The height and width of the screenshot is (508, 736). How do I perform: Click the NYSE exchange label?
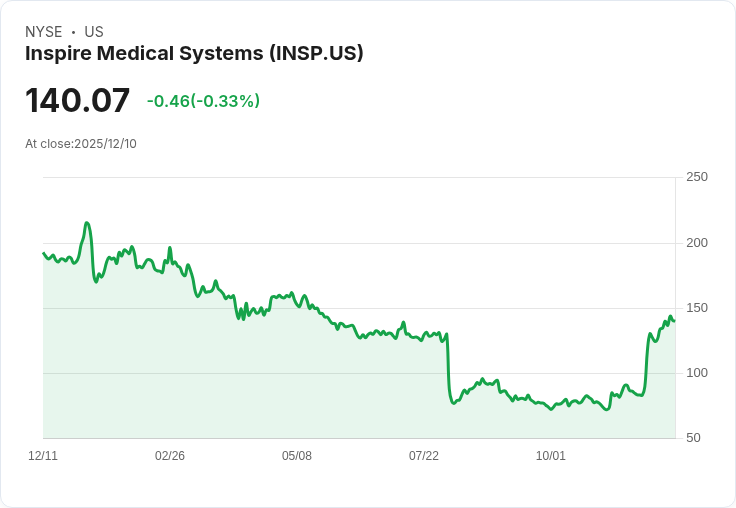(x=44, y=32)
